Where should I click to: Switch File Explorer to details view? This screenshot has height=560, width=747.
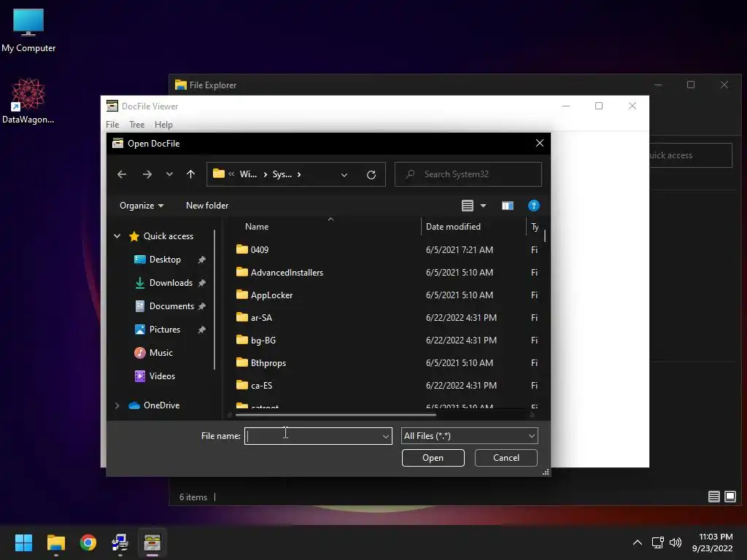coord(713,497)
